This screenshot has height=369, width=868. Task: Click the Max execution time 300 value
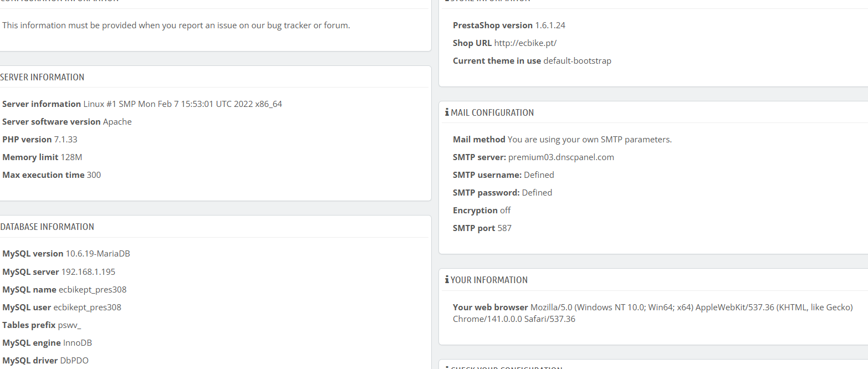(x=94, y=175)
